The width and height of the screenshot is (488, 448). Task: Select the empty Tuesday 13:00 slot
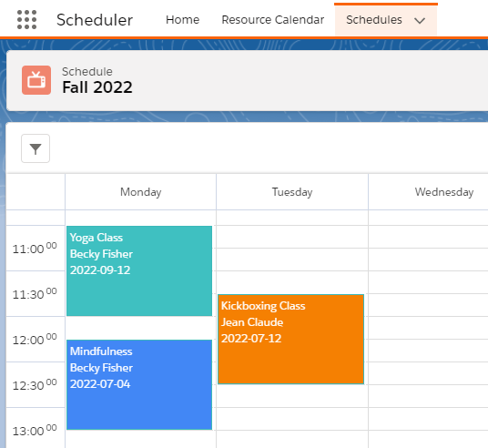click(x=292, y=428)
